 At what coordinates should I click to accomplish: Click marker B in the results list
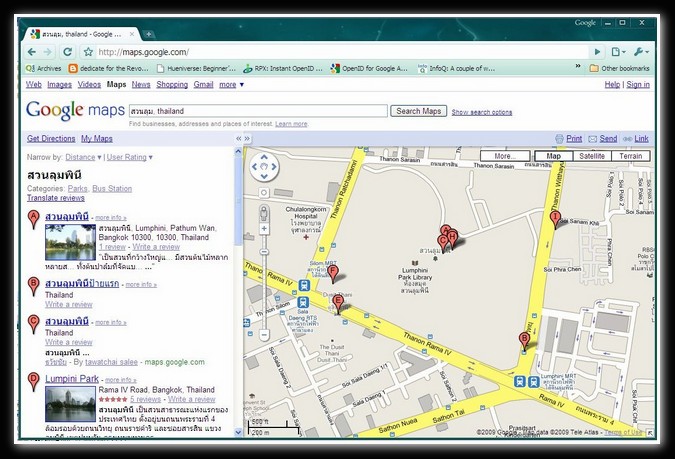pos(34,287)
